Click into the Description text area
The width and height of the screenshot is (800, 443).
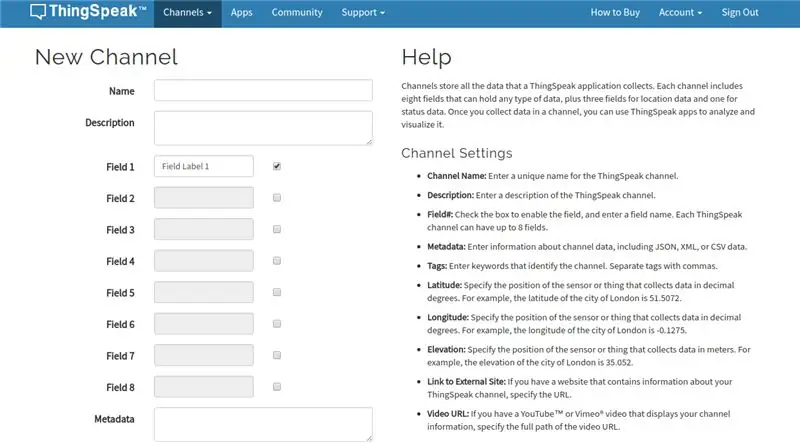click(263, 128)
